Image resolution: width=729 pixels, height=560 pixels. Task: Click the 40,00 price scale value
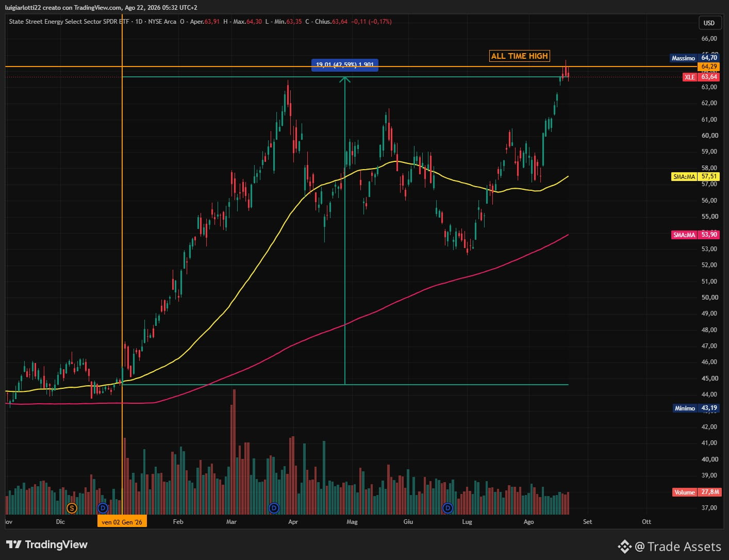coord(709,459)
